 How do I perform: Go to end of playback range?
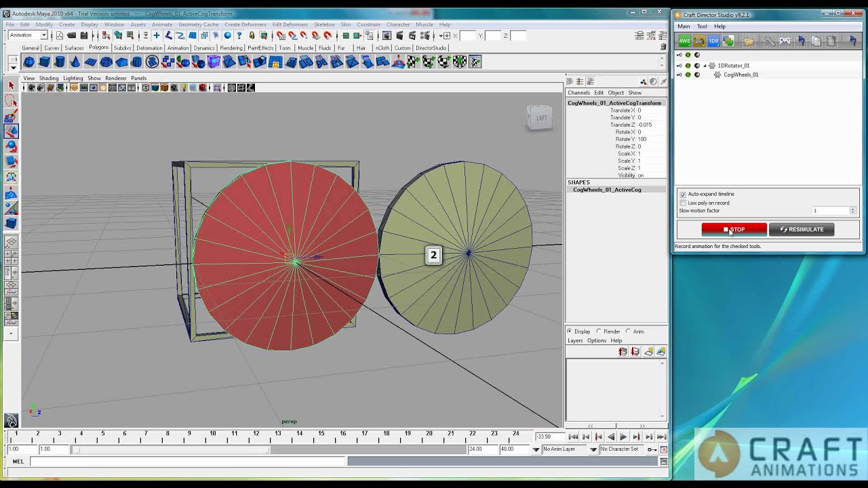click(661, 437)
